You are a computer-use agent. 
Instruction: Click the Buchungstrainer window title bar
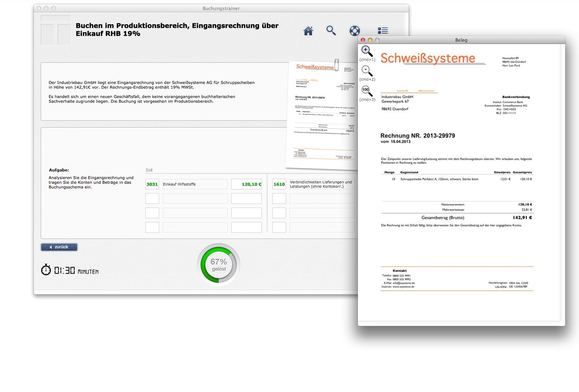(x=221, y=8)
